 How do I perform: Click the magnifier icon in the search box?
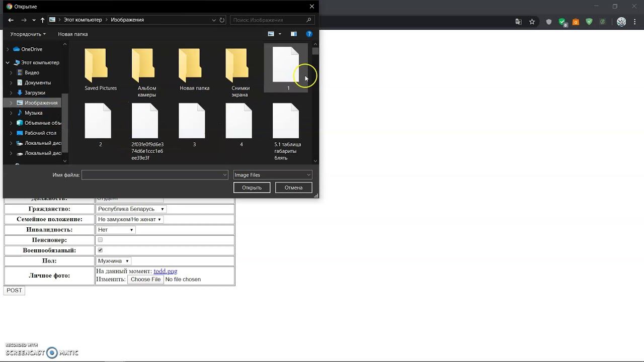309,20
